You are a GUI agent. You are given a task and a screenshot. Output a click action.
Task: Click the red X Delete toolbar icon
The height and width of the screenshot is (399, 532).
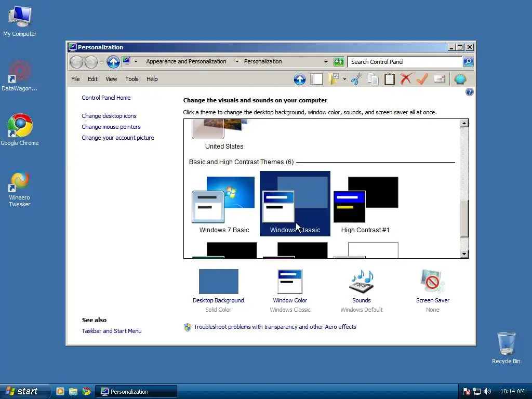coord(406,79)
